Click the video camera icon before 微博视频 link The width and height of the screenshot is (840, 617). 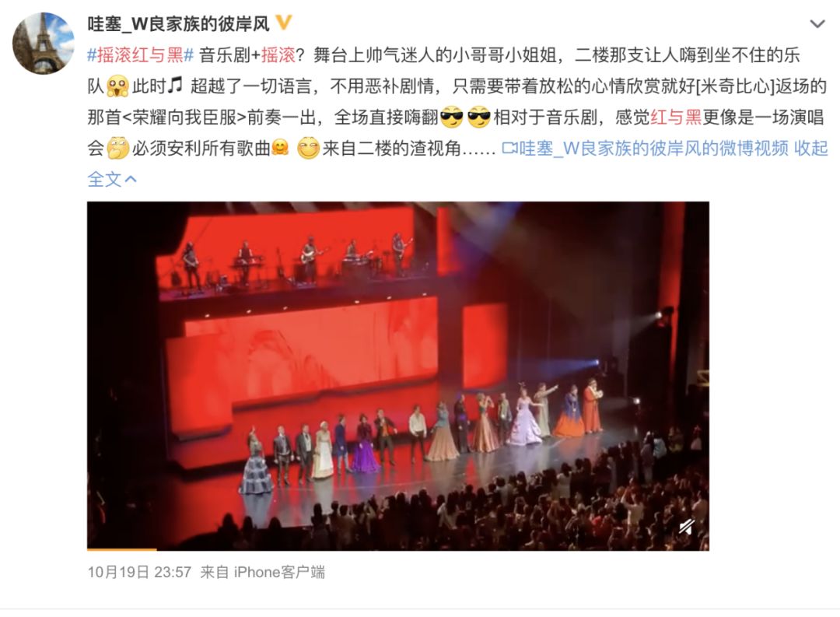(509, 149)
